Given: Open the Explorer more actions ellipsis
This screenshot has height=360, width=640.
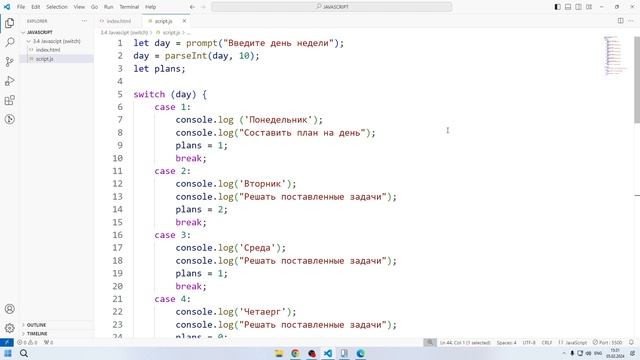Looking at the screenshot, I should click(x=84, y=21).
